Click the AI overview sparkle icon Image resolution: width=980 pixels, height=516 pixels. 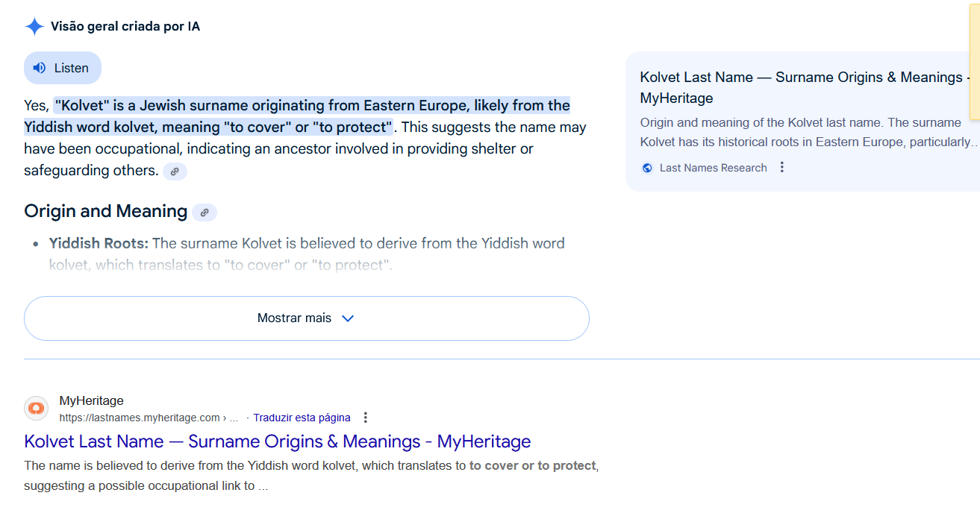click(x=34, y=27)
